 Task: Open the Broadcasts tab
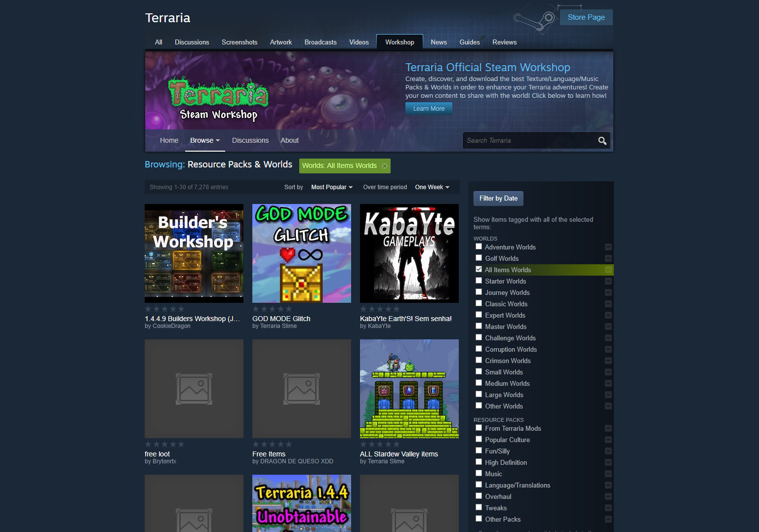pyautogui.click(x=320, y=42)
